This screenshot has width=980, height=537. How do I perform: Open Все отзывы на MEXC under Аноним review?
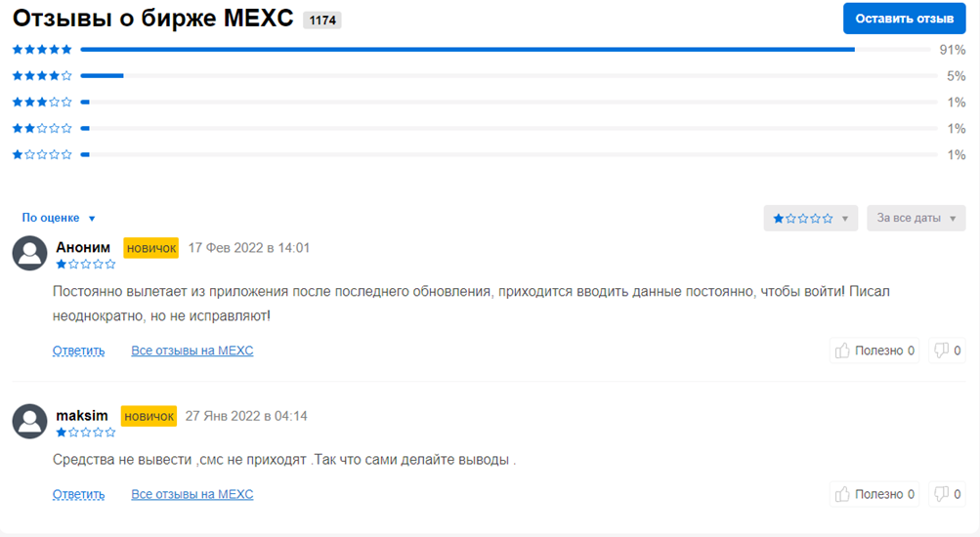192,351
